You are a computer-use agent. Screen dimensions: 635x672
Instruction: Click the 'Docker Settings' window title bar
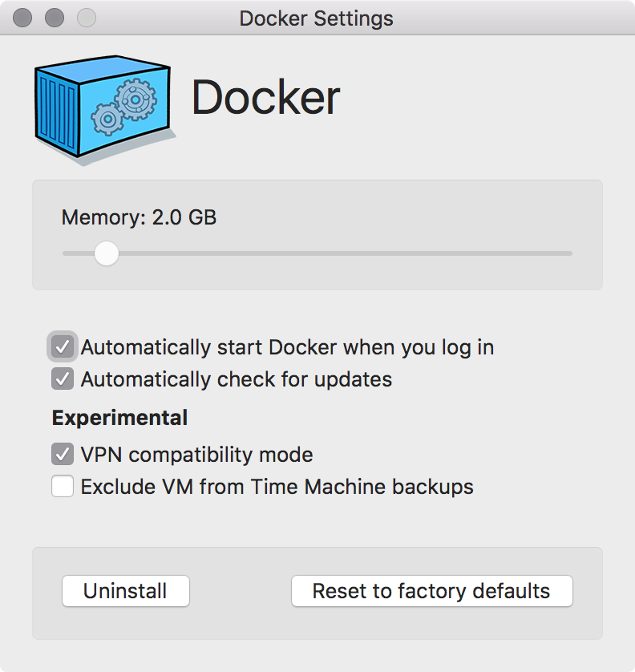(x=316, y=18)
